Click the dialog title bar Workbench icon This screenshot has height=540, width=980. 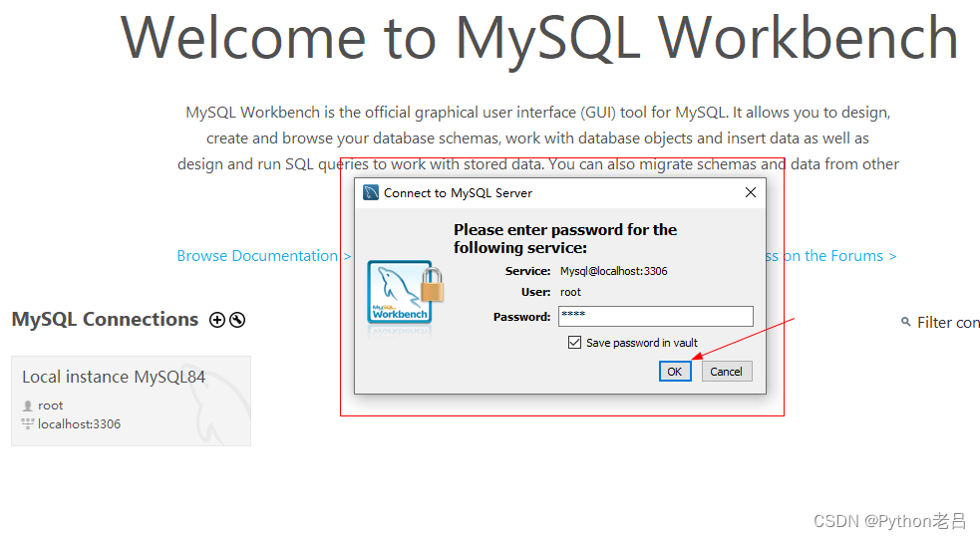(x=371, y=192)
